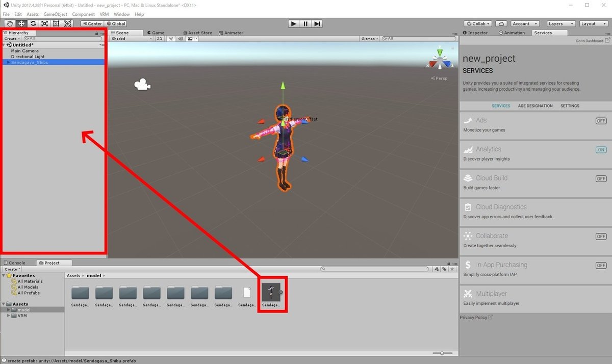The width and height of the screenshot is (612, 364).
Task: Select the Rect transform tool
Action: 56,23
